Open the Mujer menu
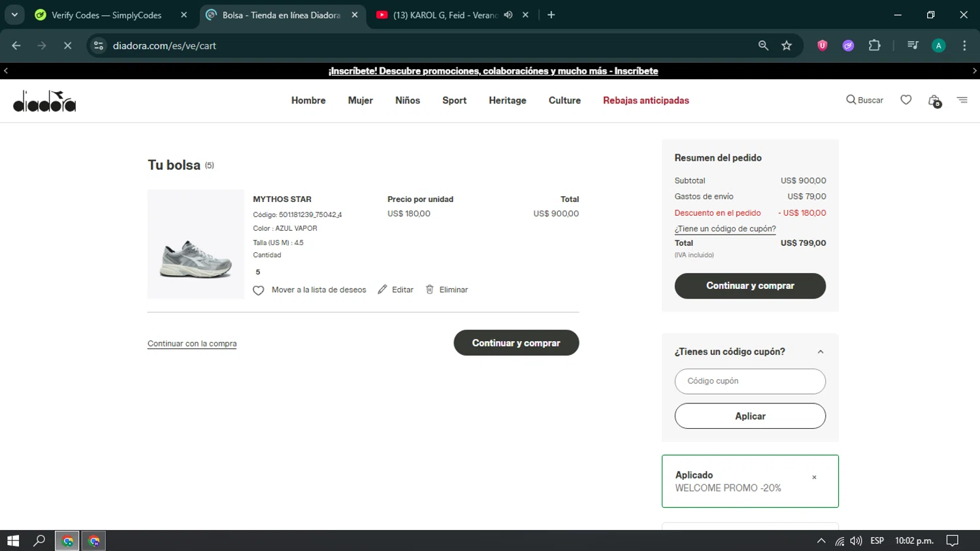Image resolution: width=980 pixels, height=551 pixels. pyautogui.click(x=360, y=101)
